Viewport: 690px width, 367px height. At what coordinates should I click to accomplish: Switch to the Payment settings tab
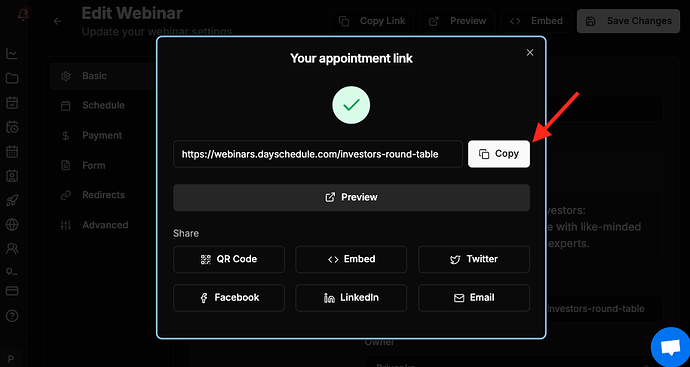(x=102, y=136)
